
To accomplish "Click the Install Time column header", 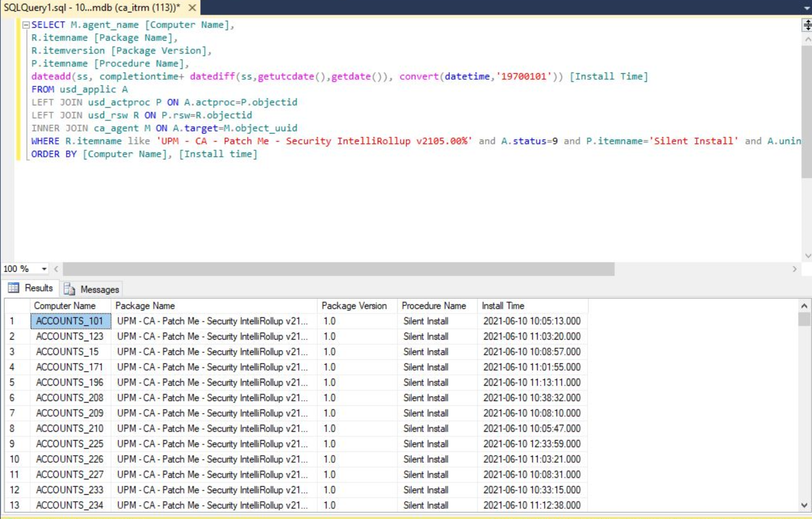I will coord(503,306).
